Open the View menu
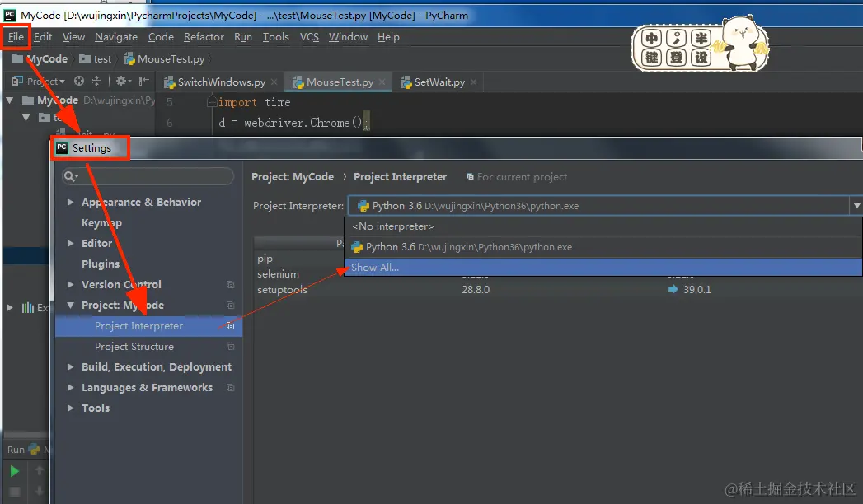The width and height of the screenshot is (863, 504). point(73,37)
